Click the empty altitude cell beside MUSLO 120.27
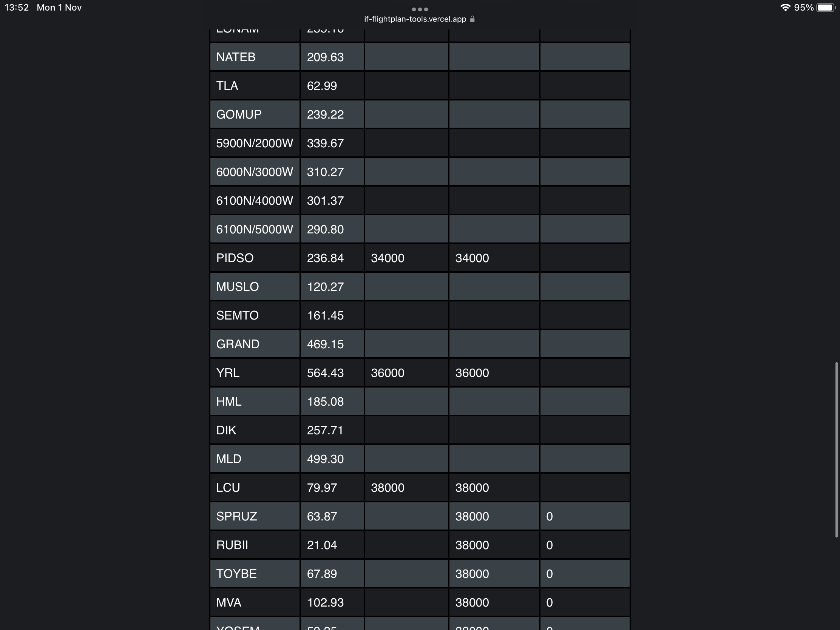The height and width of the screenshot is (630, 840). (406, 287)
